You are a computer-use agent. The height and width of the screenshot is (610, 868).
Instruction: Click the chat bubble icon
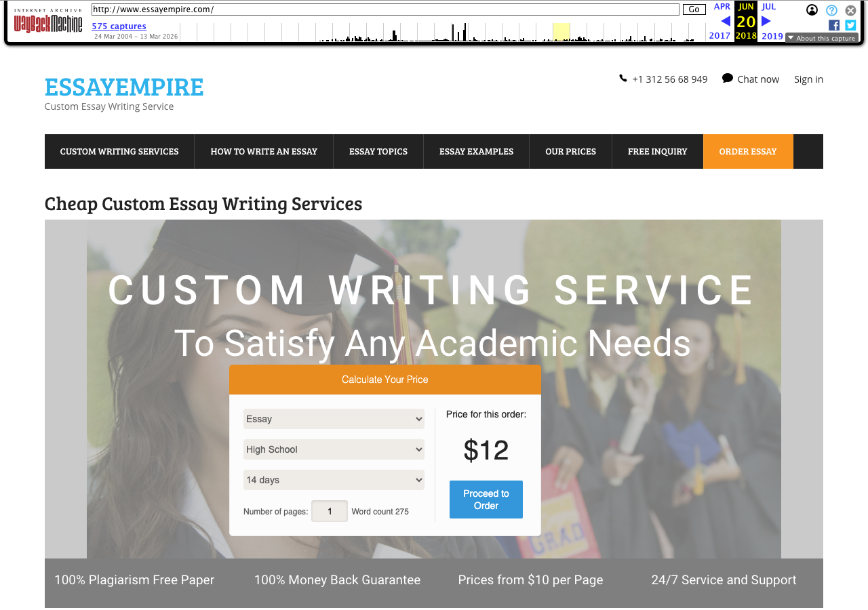(728, 78)
